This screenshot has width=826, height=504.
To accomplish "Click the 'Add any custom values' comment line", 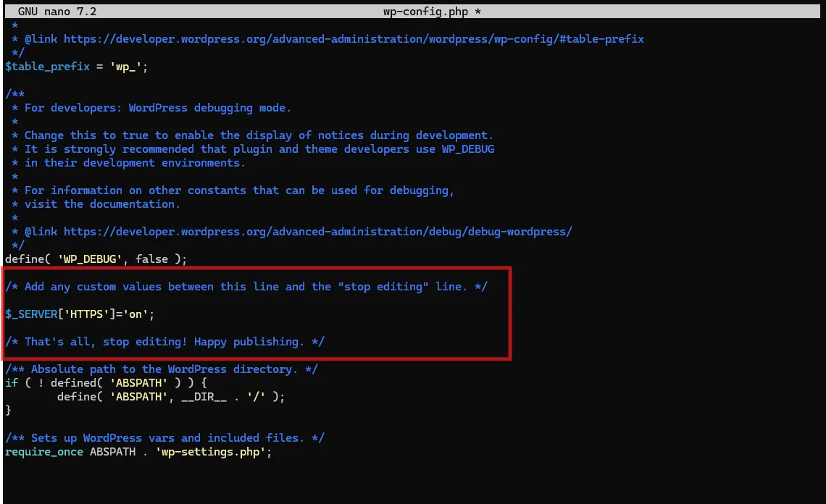I will point(246,287).
